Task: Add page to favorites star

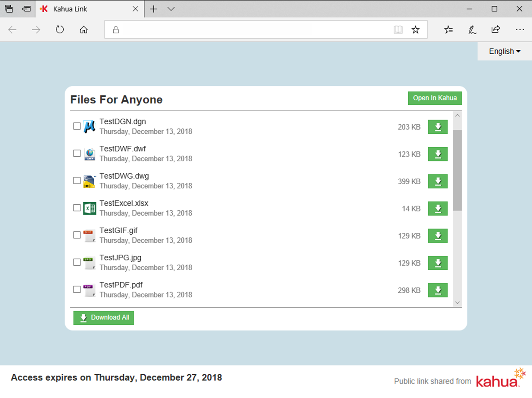Action: click(415, 30)
